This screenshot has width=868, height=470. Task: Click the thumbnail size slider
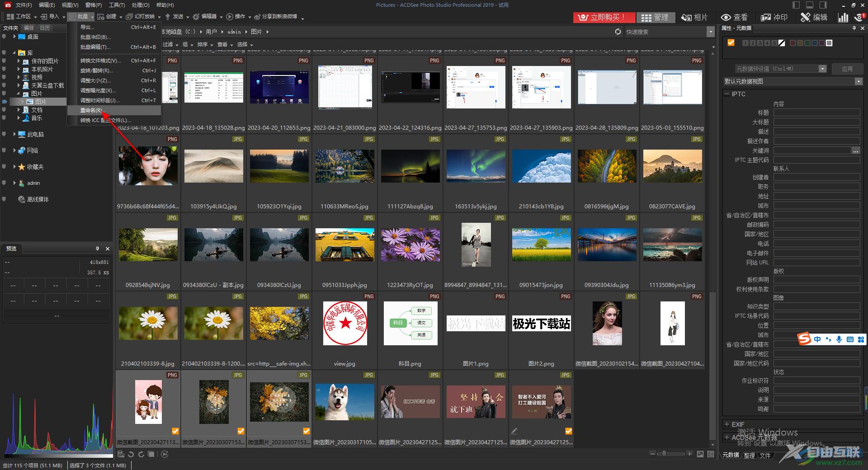coord(671,454)
